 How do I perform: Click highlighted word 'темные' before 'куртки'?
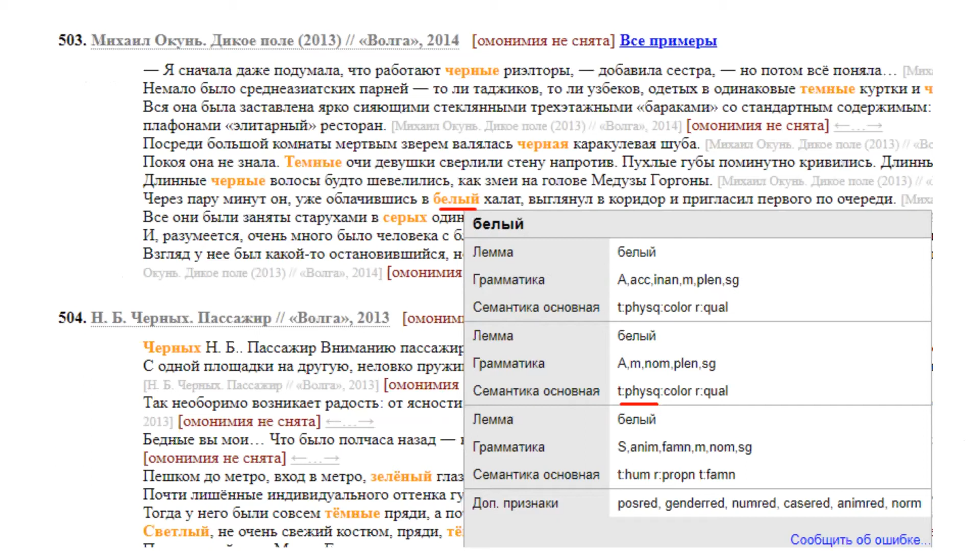pos(827,89)
